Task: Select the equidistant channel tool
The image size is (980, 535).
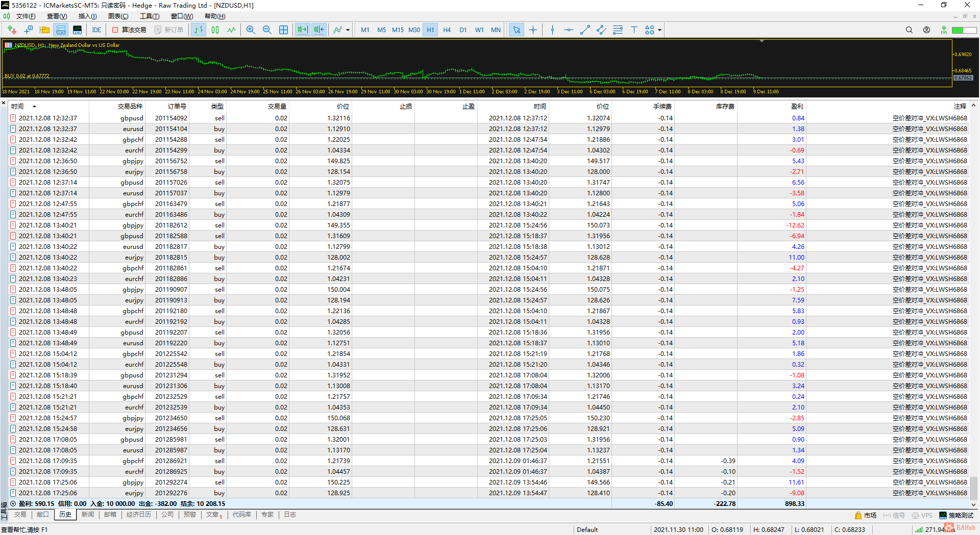Action: pos(601,30)
